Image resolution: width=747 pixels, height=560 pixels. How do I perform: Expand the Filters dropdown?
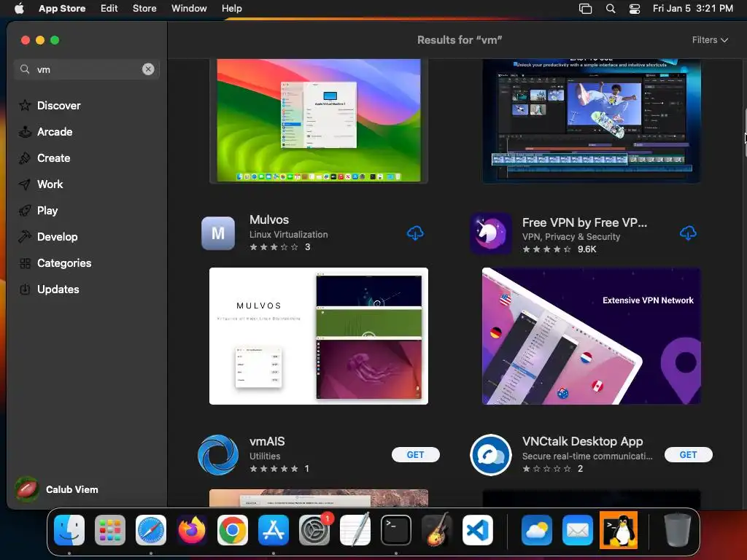[709, 40]
